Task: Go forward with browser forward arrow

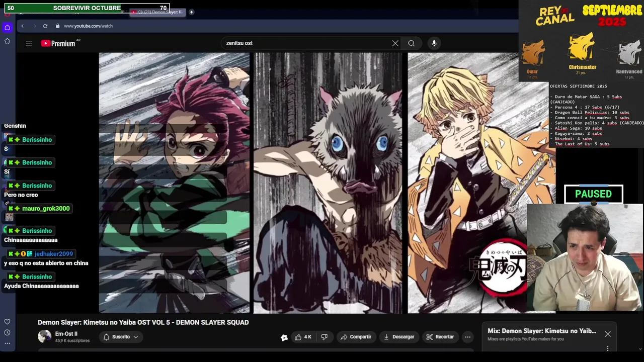Action: click(34, 26)
